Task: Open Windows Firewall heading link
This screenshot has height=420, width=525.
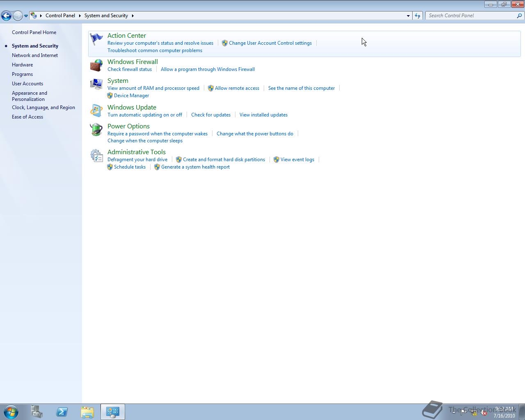Action: (x=132, y=62)
